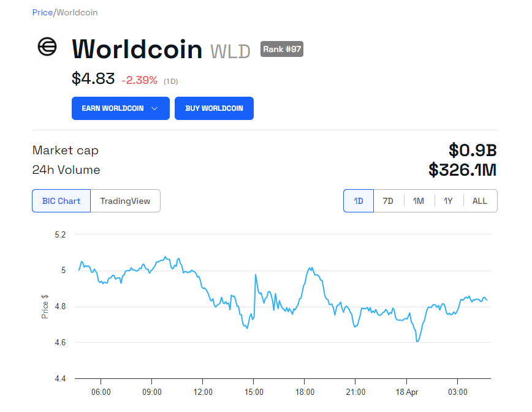Select the 1D time range
Viewport: 532px width, 412px height.
(x=359, y=201)
